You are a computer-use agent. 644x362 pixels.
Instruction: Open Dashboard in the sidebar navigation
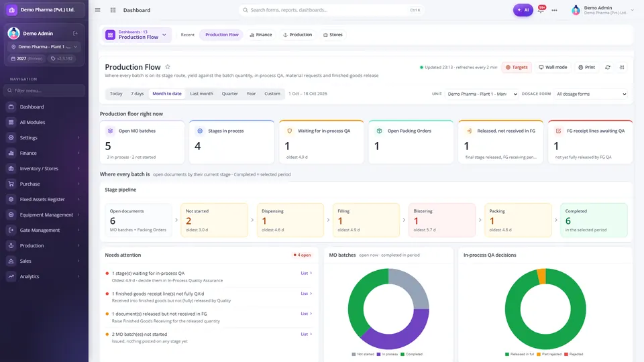(44, 107)
